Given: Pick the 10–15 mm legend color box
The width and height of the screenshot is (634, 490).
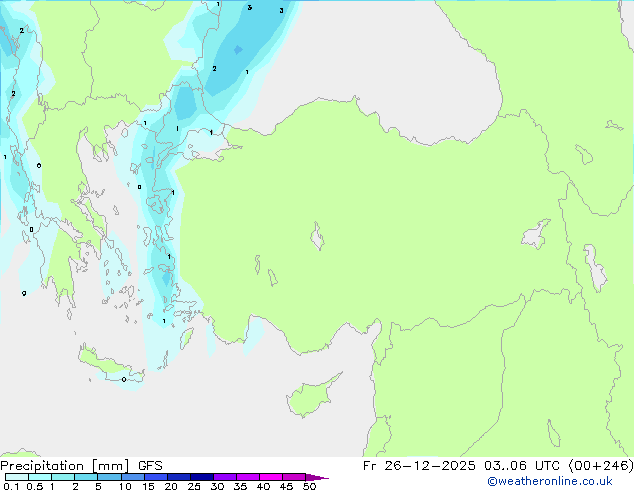Looking at the screenshot, I should [x=133, y=477].
